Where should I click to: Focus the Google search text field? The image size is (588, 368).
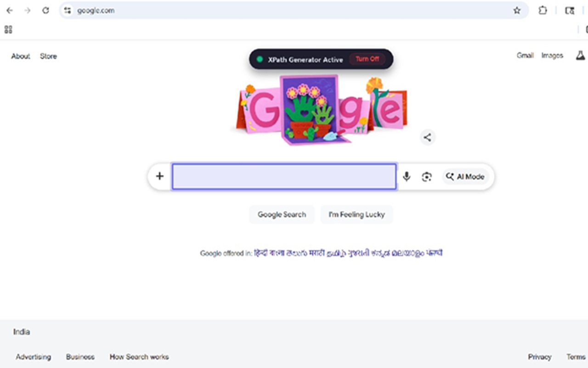click(284, 177)
